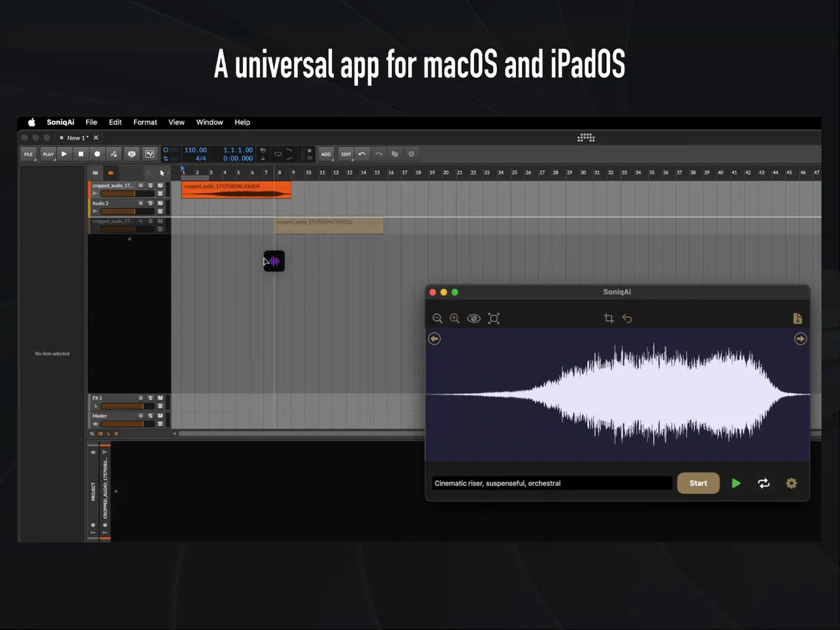The width and height of the screenshot is (840, 630).
Task: Solo the Master track
Action: (x=150, y=416)
